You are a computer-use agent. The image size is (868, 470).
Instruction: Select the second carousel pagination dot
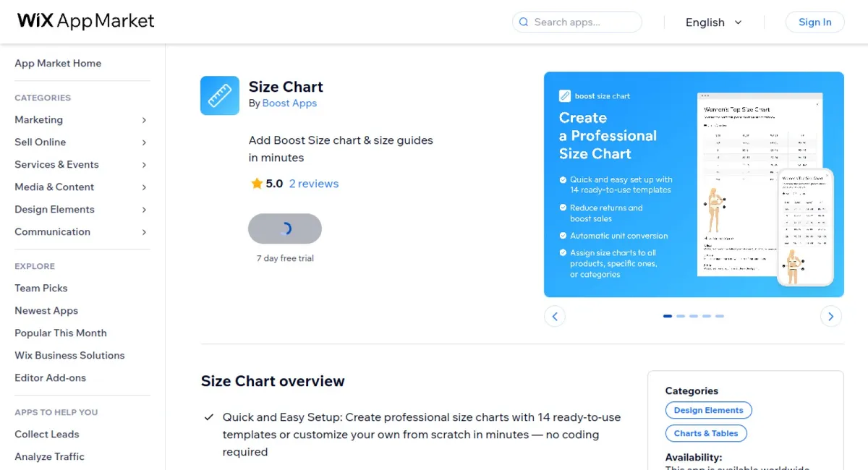681,316
